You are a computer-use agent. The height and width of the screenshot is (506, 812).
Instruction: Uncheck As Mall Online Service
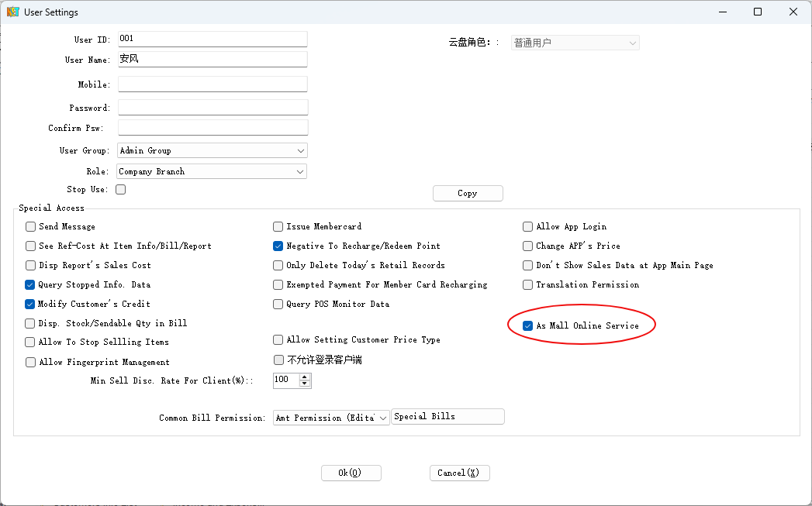tap(528, 326)
